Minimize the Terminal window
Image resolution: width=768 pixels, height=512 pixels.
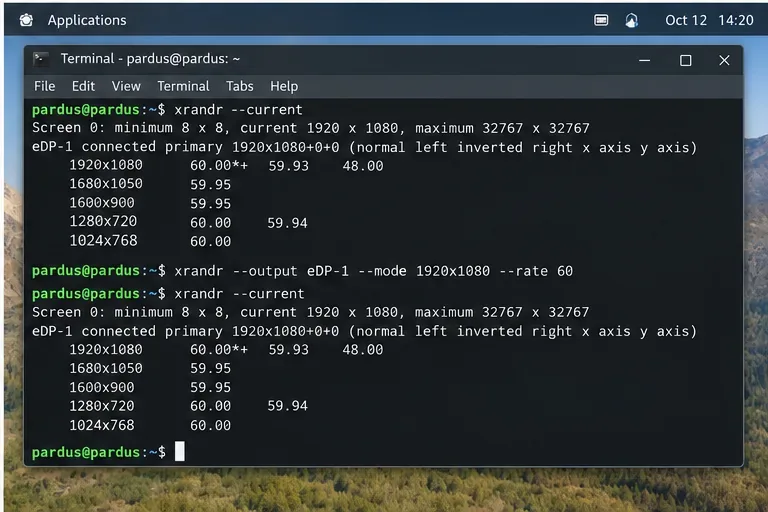click(645, 60)
